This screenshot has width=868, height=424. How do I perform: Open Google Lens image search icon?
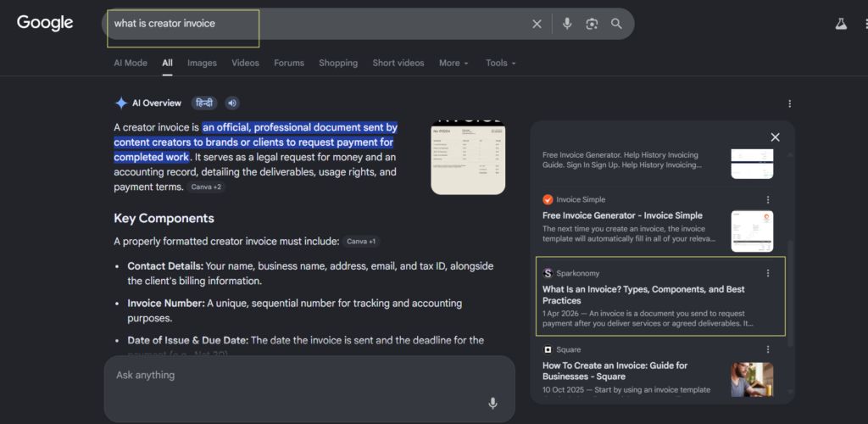[x=592, y=24]
